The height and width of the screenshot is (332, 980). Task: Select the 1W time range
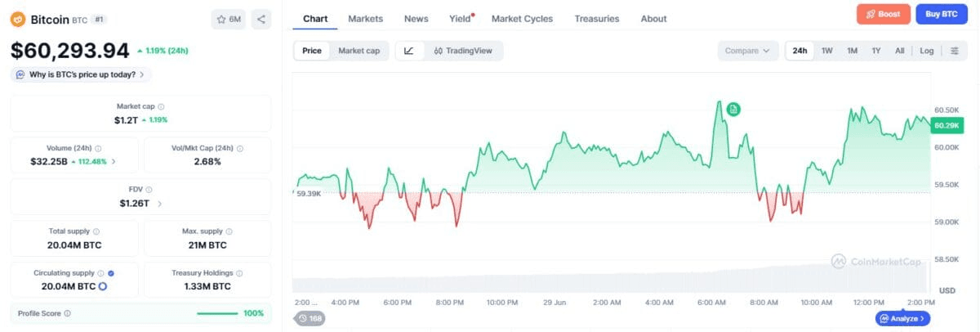click(827, 51)
